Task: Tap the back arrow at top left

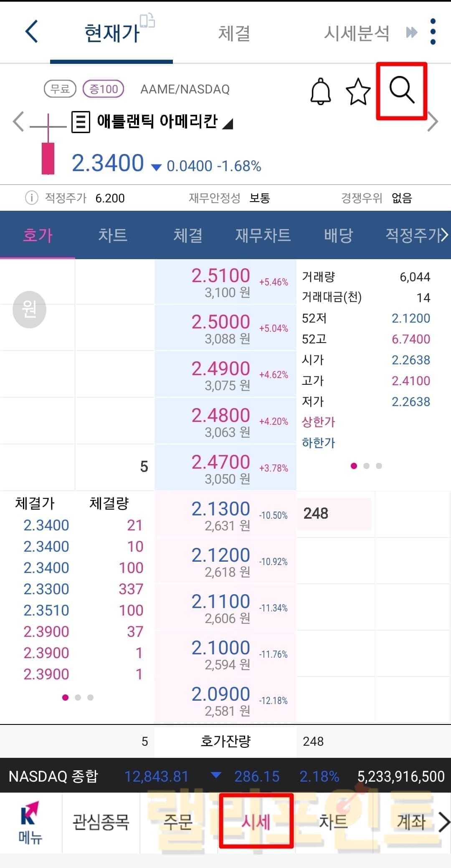Action: click(32, 32)
